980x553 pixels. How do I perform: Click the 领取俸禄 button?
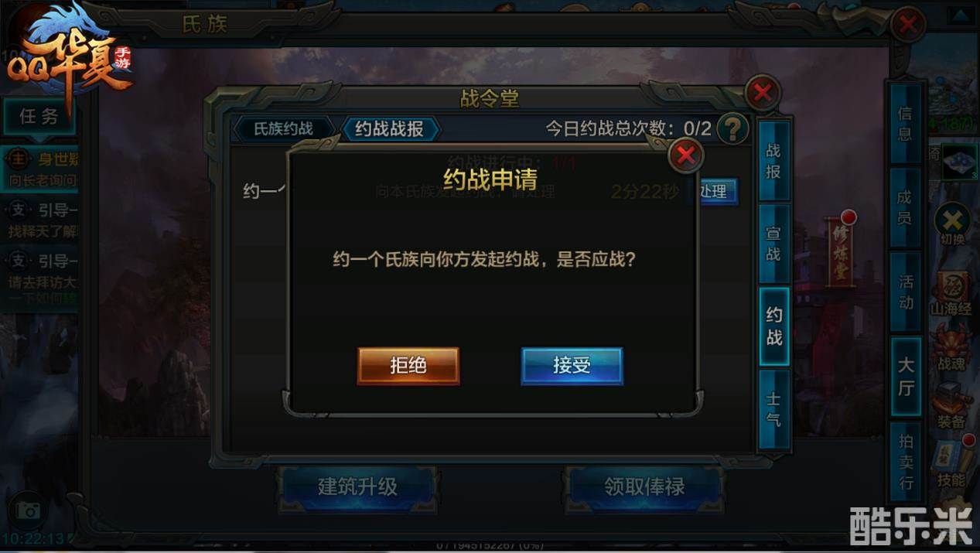click(644, 486)
